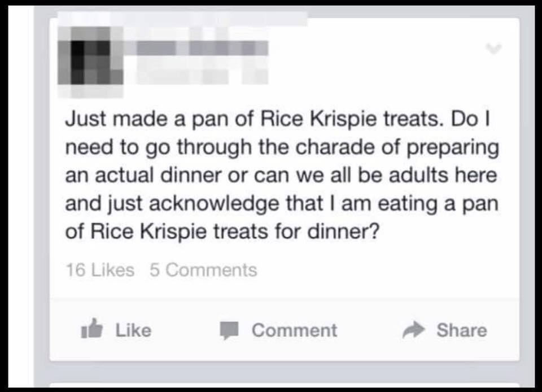Tap the Like button label

[133, 330]
